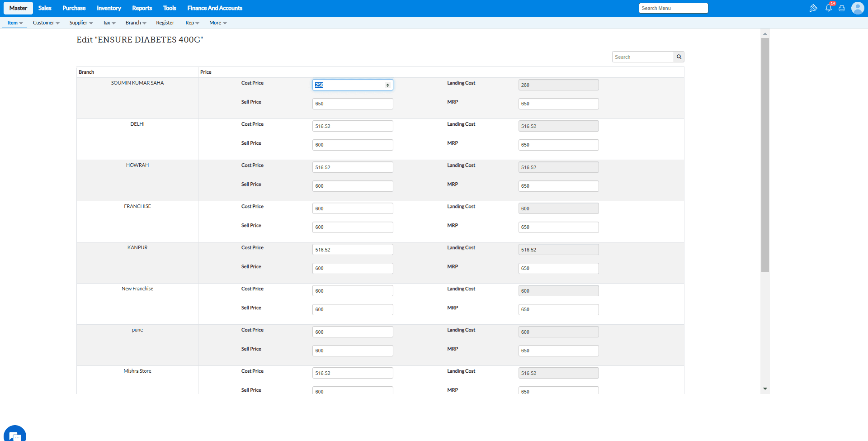Expand the More dropdown menu
This screenshot has width=868, height=441.
click(x=218, y=23)
